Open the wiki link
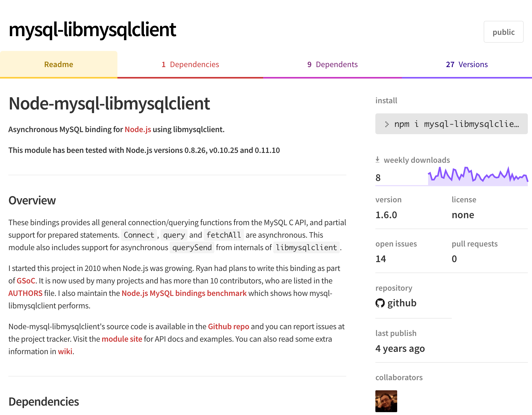The width and height of the screenshot is (532, 415). (x=65, y=351)
